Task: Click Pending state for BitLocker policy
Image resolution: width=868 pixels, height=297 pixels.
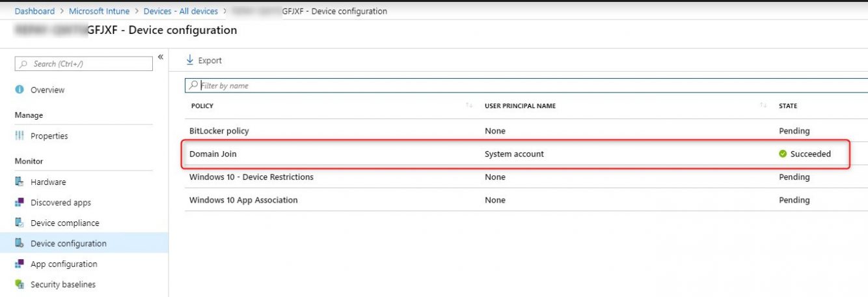Action: pos(794,131)
